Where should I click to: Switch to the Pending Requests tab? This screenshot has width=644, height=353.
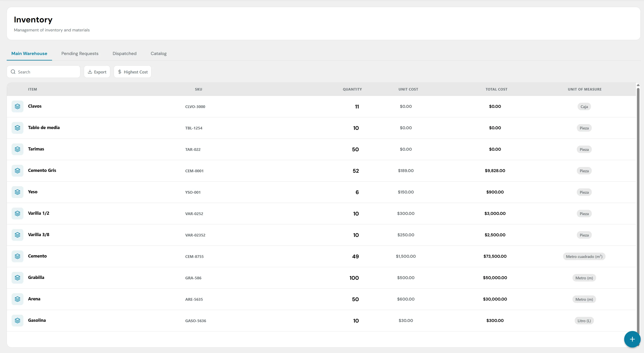pyautogui.click(x=80, y=53)
